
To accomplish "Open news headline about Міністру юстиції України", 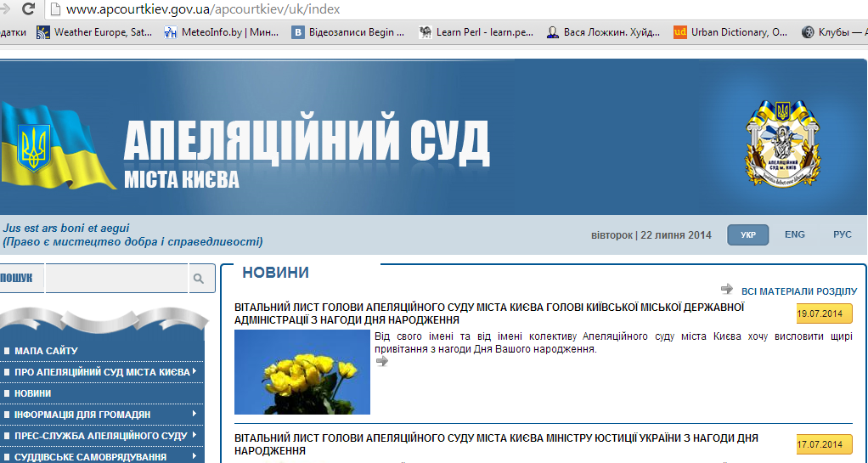I will 496,443.
